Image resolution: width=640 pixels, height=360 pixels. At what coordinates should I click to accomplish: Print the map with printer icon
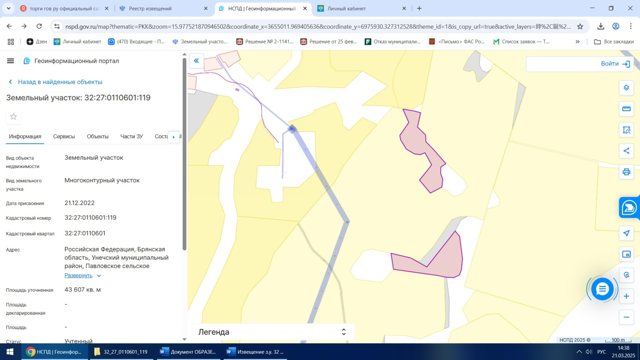(x=626, y=172)
